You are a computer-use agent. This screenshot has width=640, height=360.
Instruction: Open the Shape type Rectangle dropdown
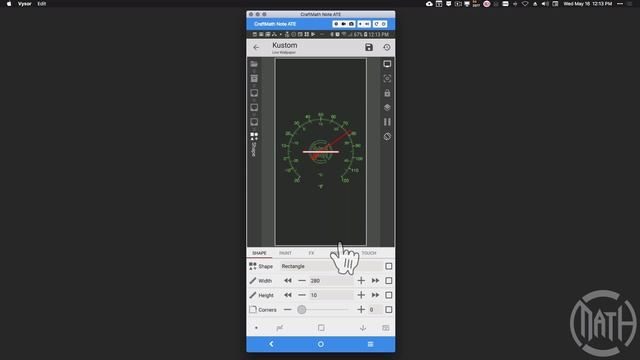coord(331,266)
